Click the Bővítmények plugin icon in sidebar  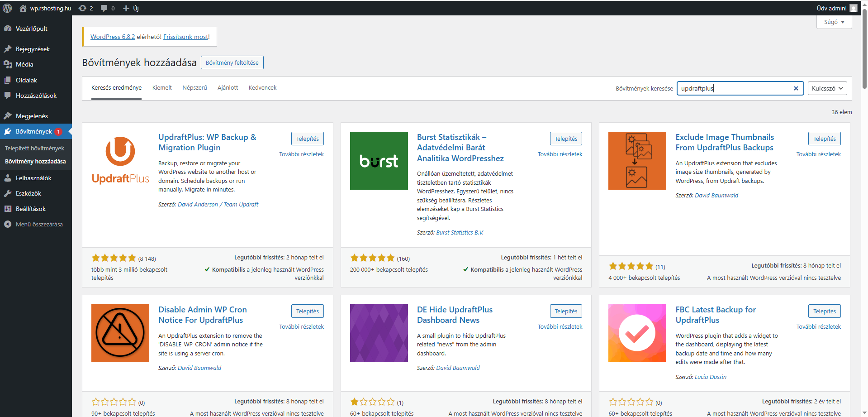(8, 131)
